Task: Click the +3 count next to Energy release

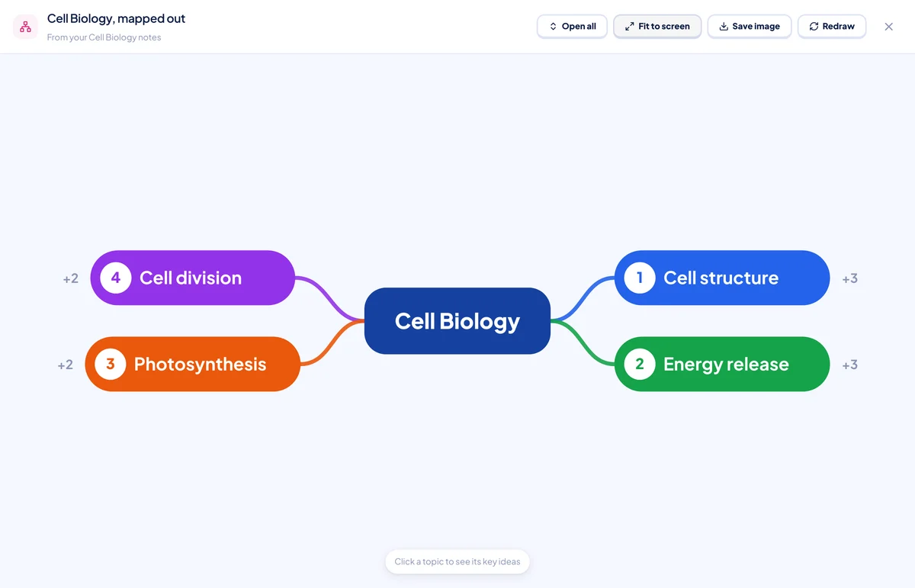Action: (849, 365)
